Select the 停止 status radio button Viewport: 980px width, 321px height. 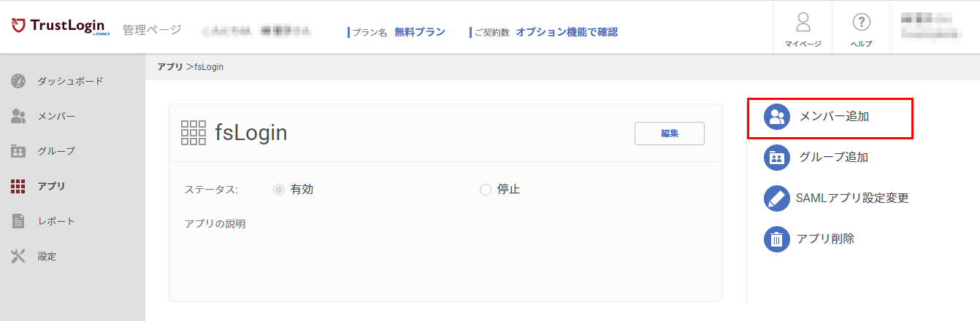(x=486, y=190)
